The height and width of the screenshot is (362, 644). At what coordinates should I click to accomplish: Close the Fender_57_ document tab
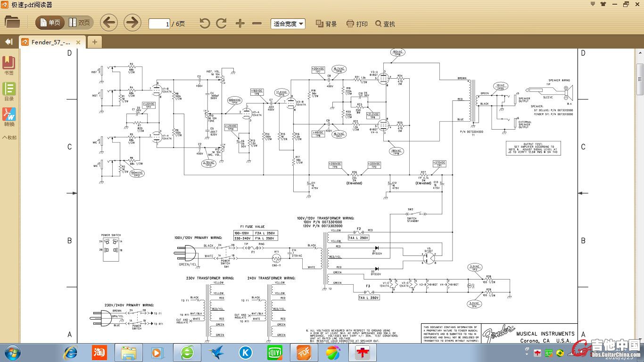click(78, 42)
